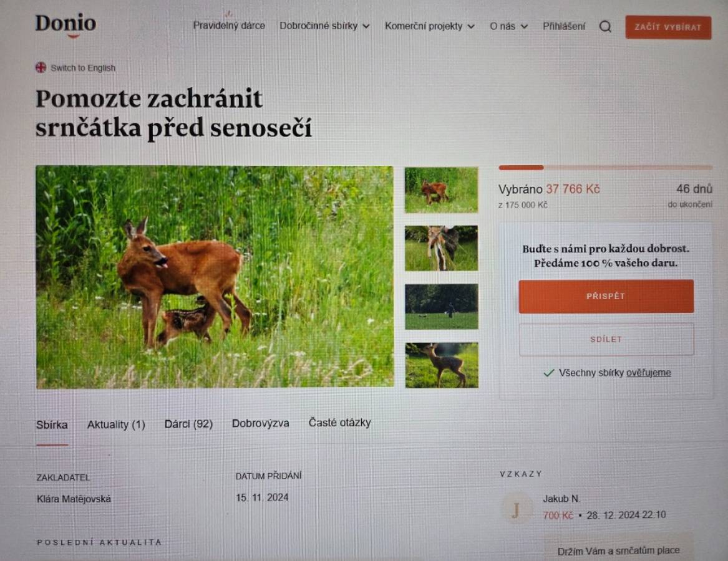
Task: Click the PŘISPĚT donate button
Action: pos(606,296)
